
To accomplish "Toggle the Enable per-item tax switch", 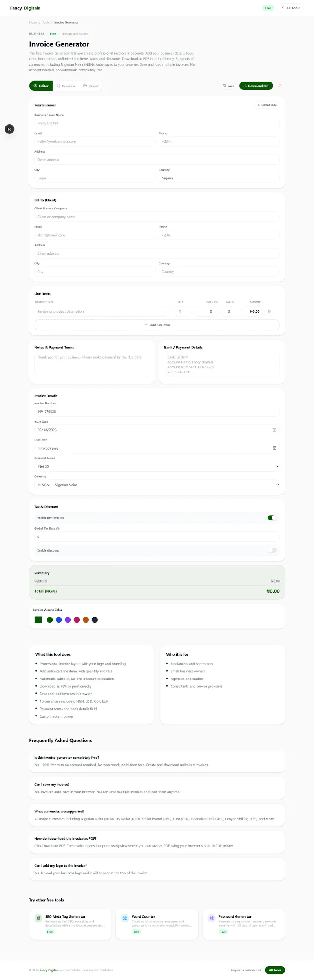I will click(x=272, y=517).
